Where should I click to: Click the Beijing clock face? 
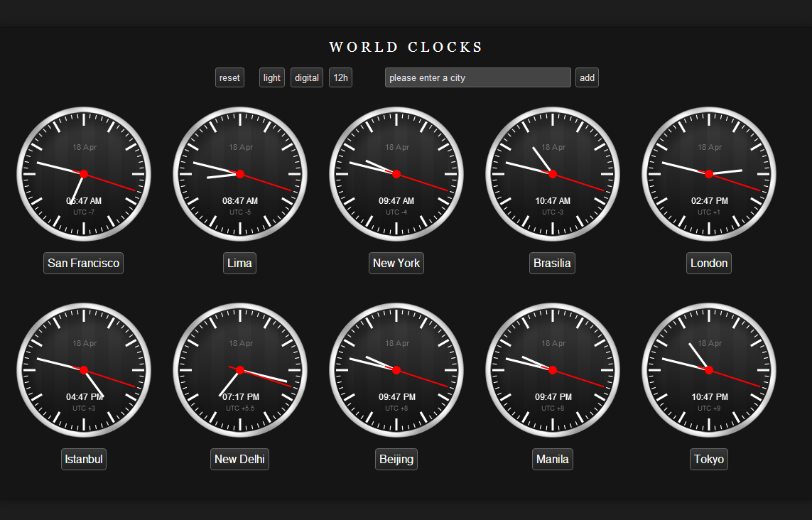click(x=396, y=369)
